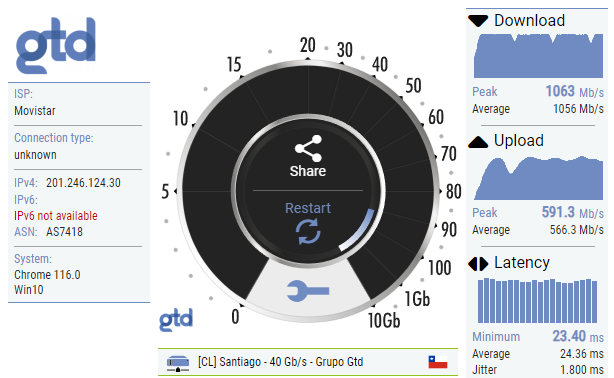Viewport: 614px width, 378px height.
Task: Click the Download down-arrow icon
Action: click(x=478, y=21)
